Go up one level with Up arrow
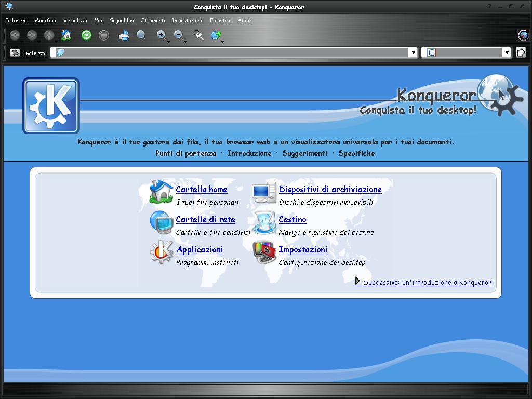 (x=49, y=35)
